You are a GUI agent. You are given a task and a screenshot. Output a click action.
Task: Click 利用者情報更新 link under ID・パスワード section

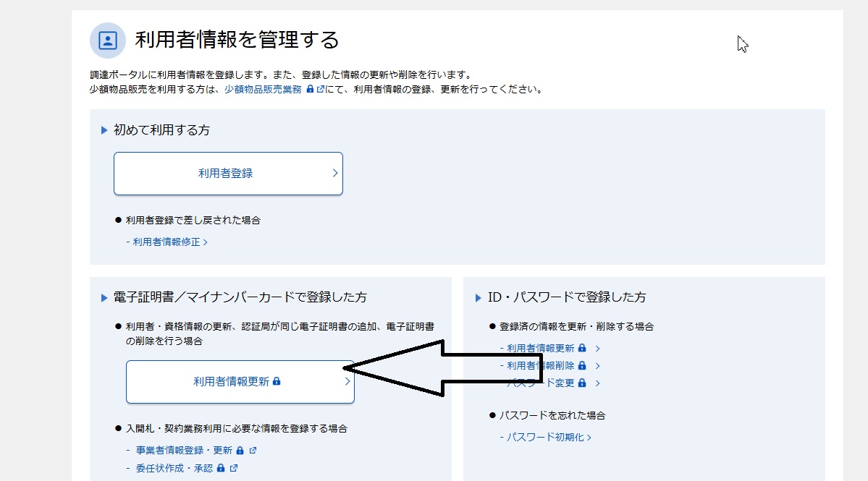click(540, 349)
